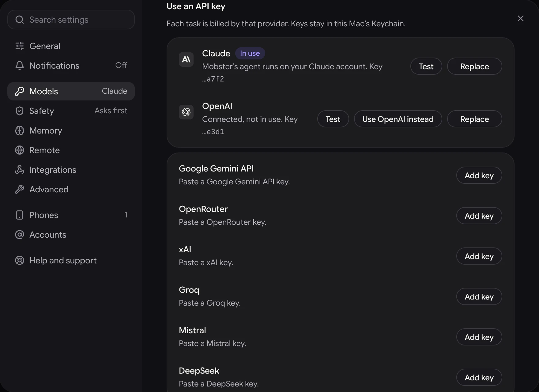Test the OpenAI key
The image size is (539, 392).
(333, 119)
